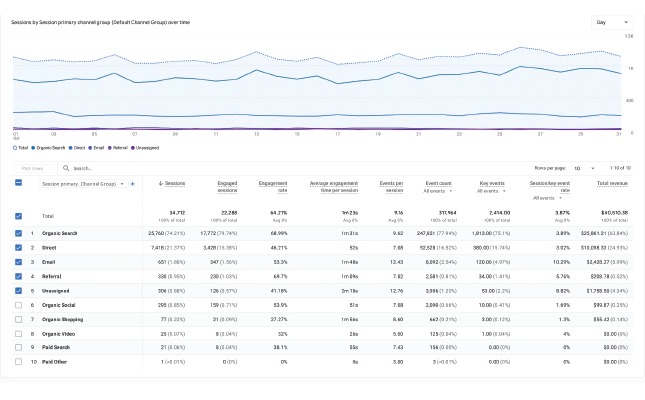Click the Email legend dot

(90, 148)
